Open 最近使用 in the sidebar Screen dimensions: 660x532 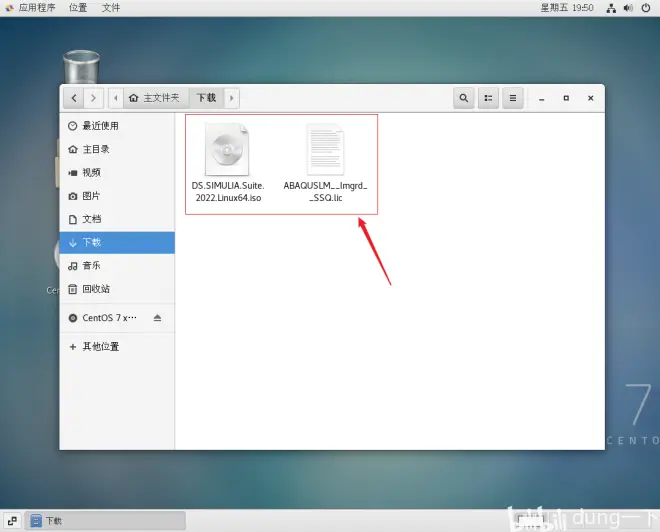pyautogui.click(x=117, y=126)
